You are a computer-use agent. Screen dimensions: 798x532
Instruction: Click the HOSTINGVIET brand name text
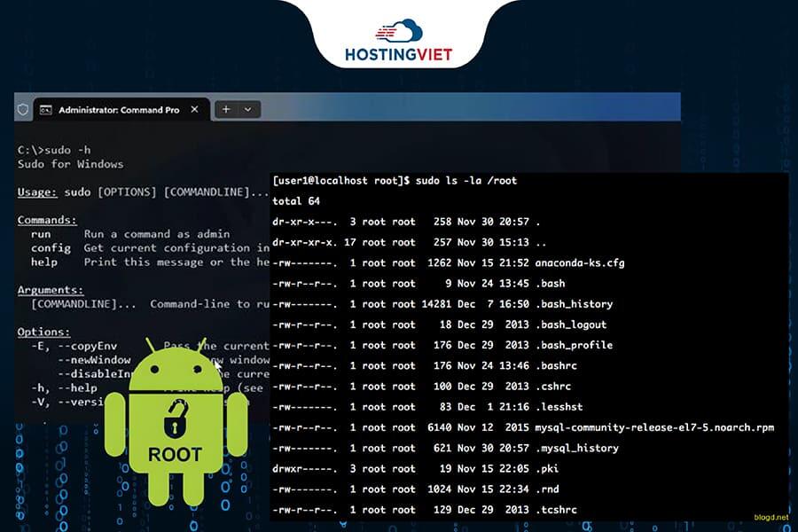398,55
